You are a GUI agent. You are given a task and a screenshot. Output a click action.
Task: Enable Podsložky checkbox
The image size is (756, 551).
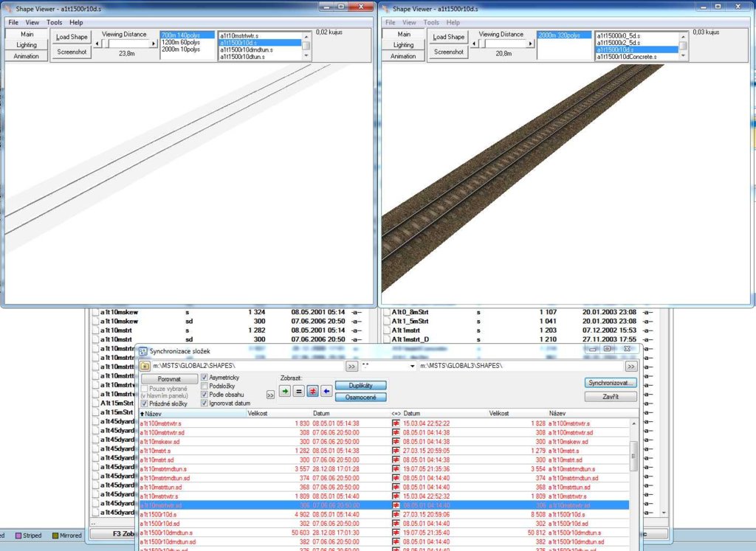[x=205, y=386]
